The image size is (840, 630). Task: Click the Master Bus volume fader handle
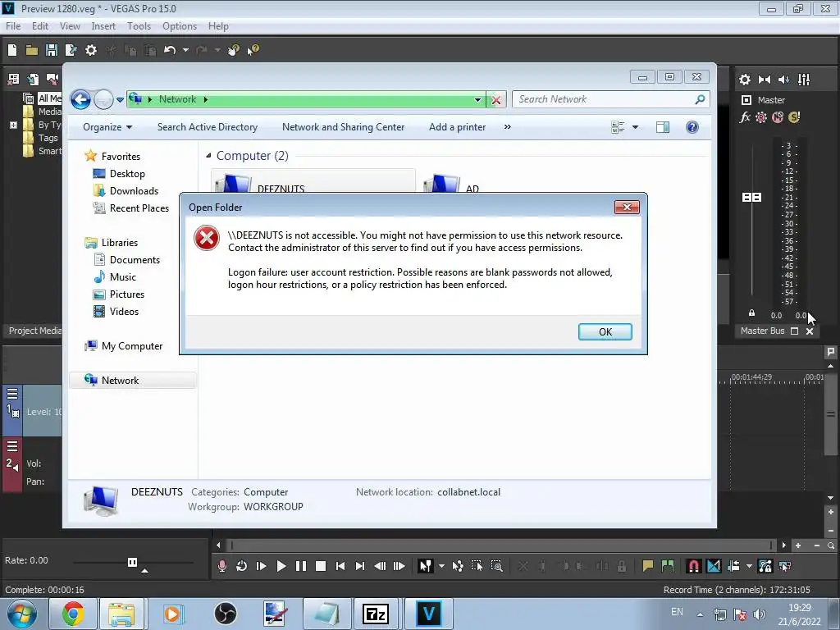tap(751, 198)
